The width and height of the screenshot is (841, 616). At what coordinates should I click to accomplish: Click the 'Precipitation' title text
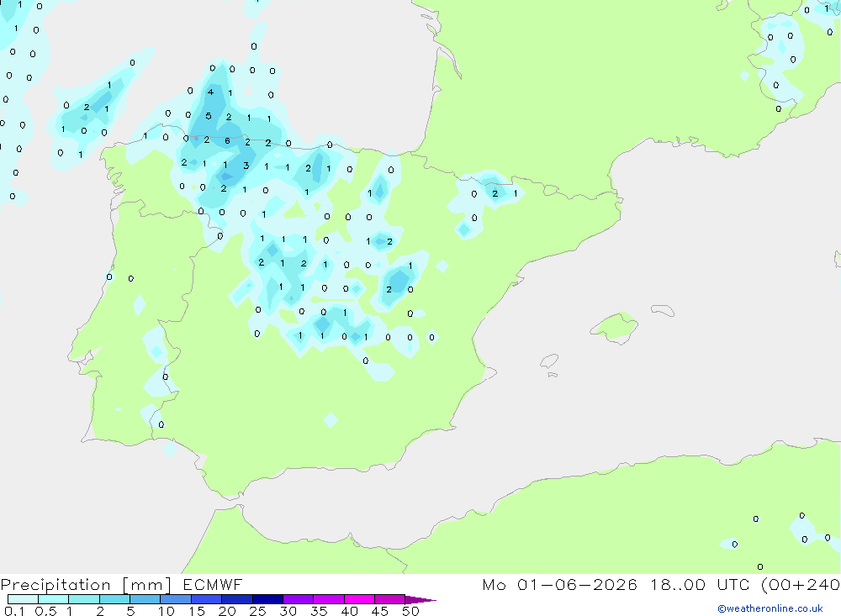pos(56,585)
